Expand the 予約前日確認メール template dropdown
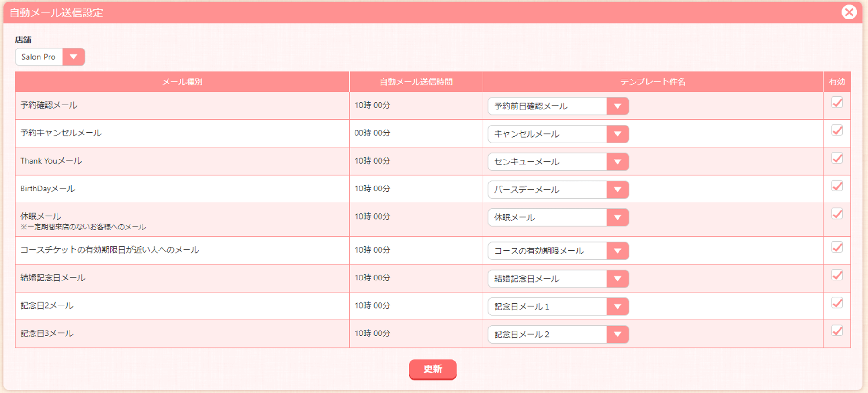Viewport: 868px width, 393px height. click(558, 106)
